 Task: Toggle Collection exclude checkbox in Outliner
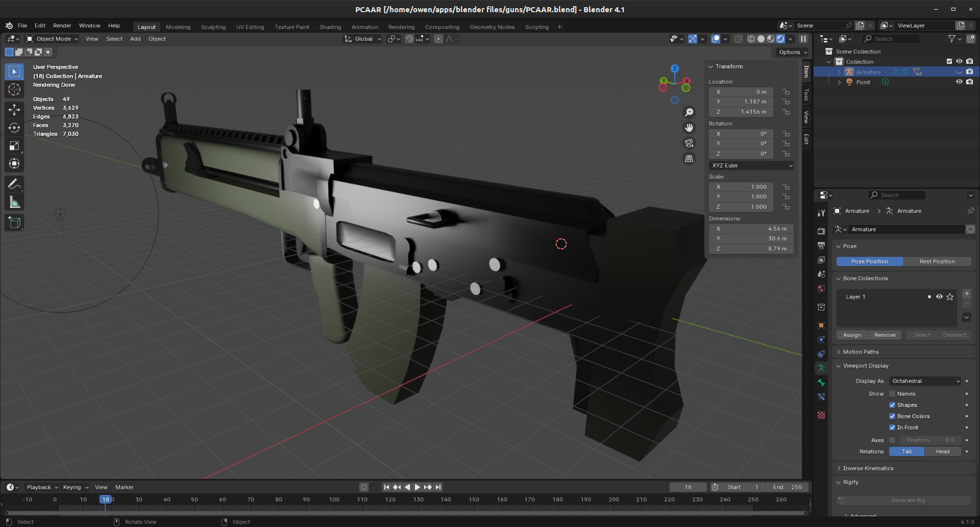pyautogui.click(x=949, y=61)
